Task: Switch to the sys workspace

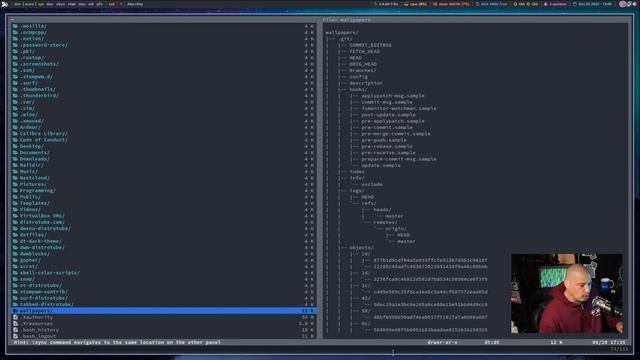Action: (41, 4)
